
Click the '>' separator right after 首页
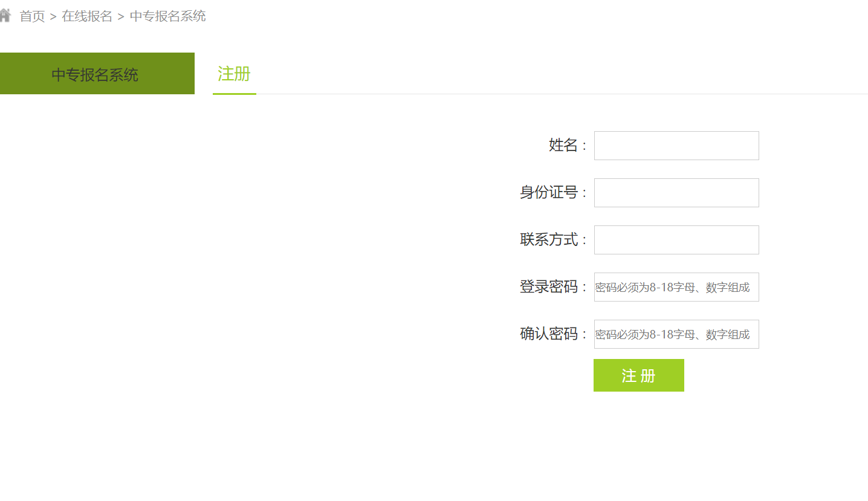53,17
